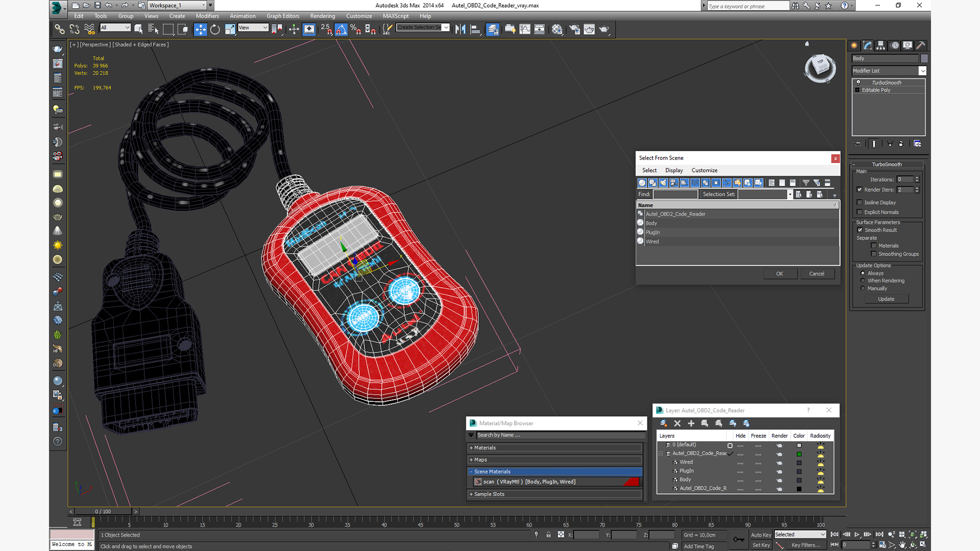The width and height of the screenshot is (980, 551).
Task: Toggle the Percent Snap tool
Action: click(356, 29)
